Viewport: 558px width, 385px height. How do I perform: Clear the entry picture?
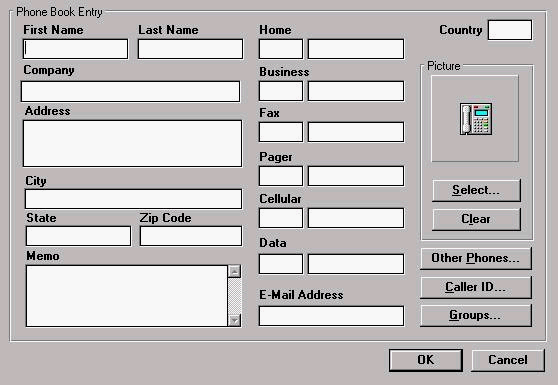pyautogui.click(x=476, y=219)
